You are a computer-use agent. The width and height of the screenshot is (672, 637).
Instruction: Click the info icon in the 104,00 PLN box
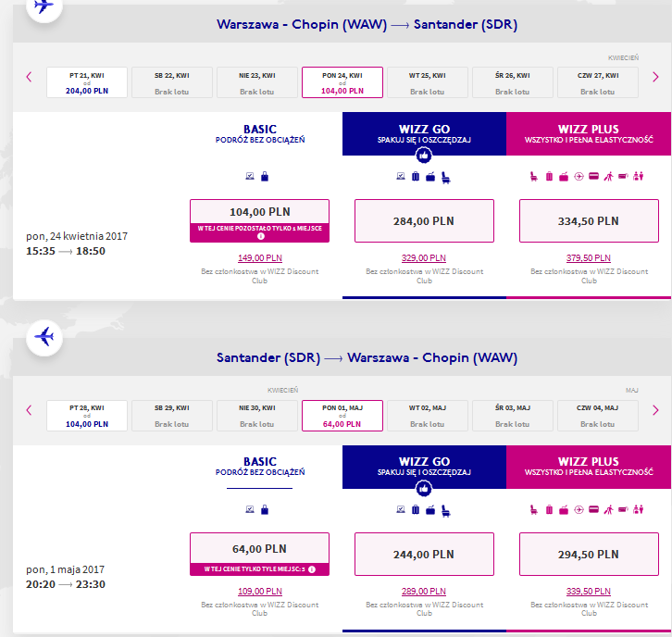click(261, 236)
